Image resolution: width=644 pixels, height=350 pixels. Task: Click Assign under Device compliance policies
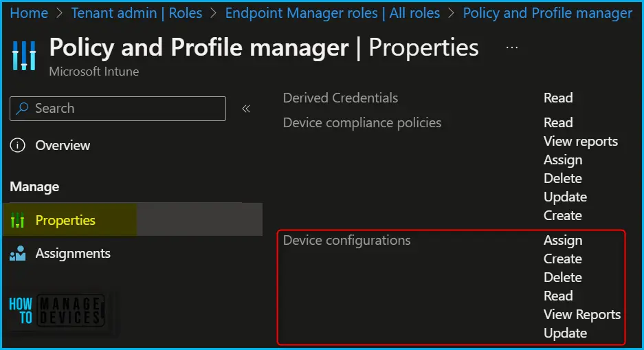click(563, 160)
